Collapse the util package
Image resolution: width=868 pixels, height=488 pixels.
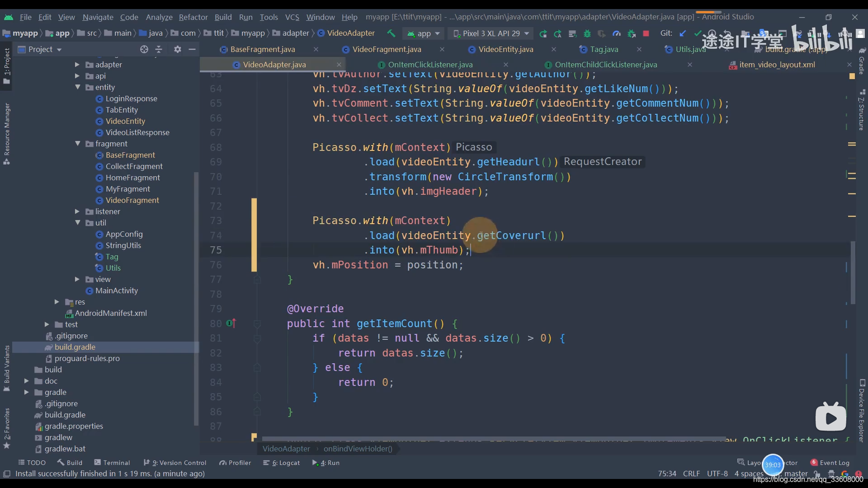tap(77, 223)
